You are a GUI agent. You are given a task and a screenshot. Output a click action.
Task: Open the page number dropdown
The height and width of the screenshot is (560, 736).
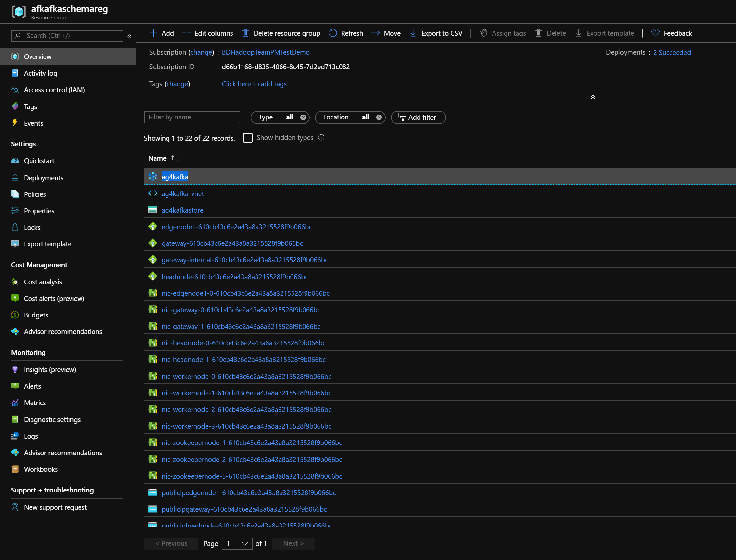[x=237, y=544]
